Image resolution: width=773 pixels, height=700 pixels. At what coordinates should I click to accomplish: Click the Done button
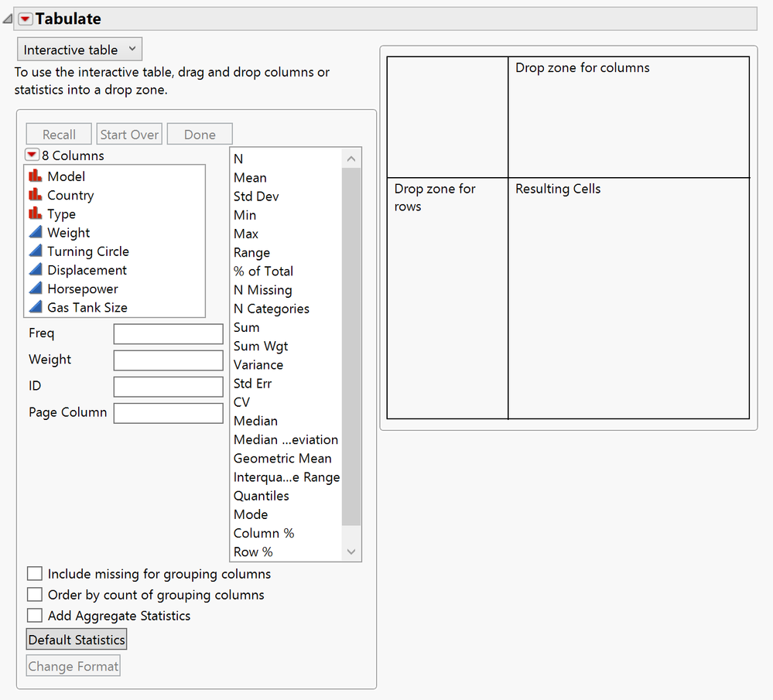[x=199, y=134]
